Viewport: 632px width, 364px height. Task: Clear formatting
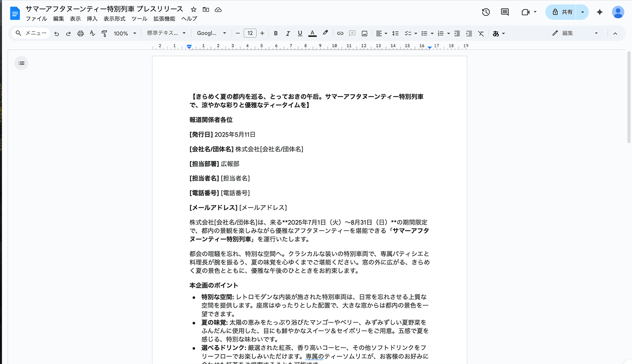481,33
